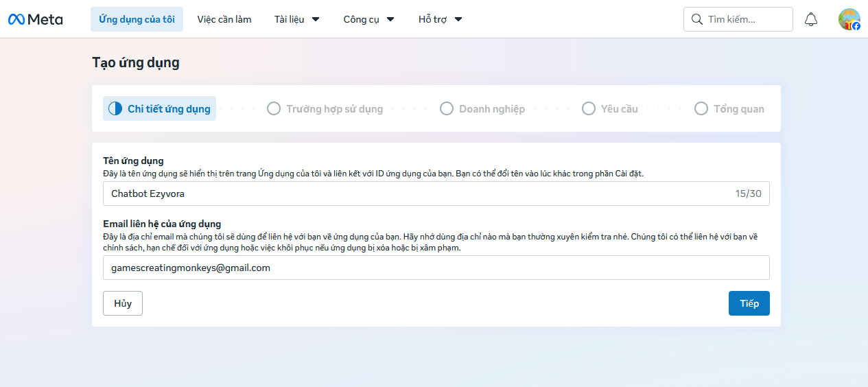The image size is (868, 387).
Task: Open notifications bell icon
Action: click(x=811, y=19)
